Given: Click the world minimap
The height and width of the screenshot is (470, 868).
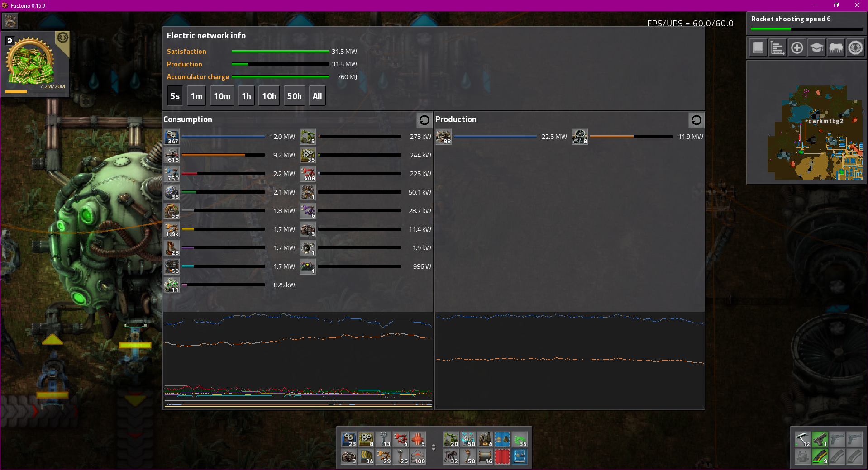Looking at the screenshot, I should 807,122.
